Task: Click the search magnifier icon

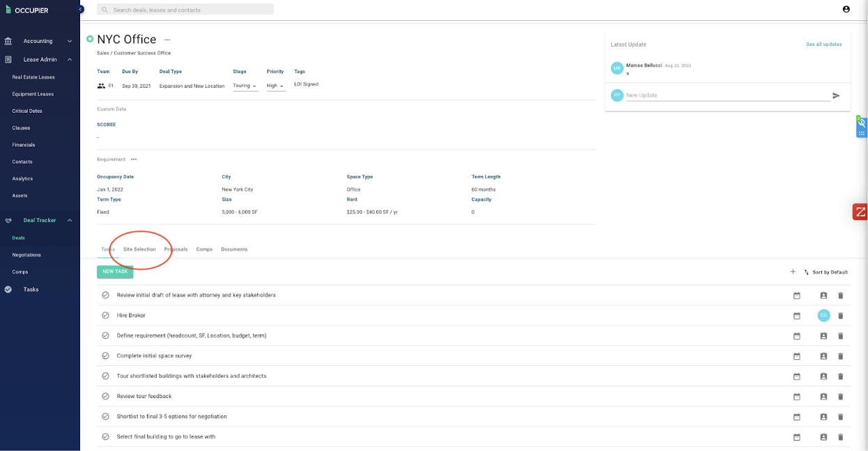Action: [x=104, y=10]
